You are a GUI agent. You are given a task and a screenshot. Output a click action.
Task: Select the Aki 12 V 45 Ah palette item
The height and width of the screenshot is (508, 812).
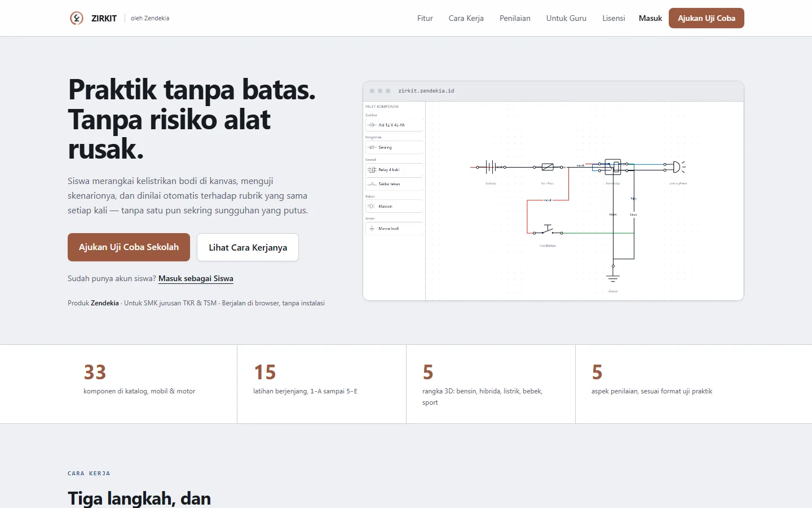point(394,125)
